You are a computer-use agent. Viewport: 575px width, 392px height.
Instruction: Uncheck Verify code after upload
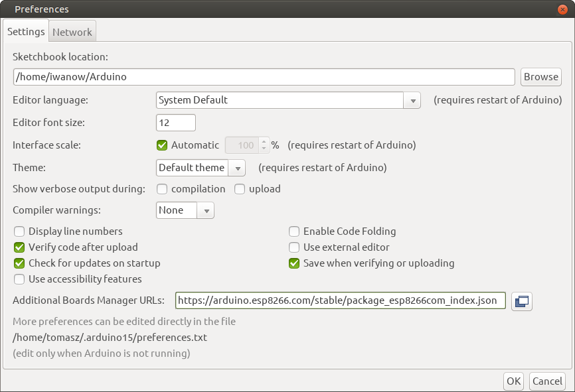pyautogui.click(x=19, y=247)
